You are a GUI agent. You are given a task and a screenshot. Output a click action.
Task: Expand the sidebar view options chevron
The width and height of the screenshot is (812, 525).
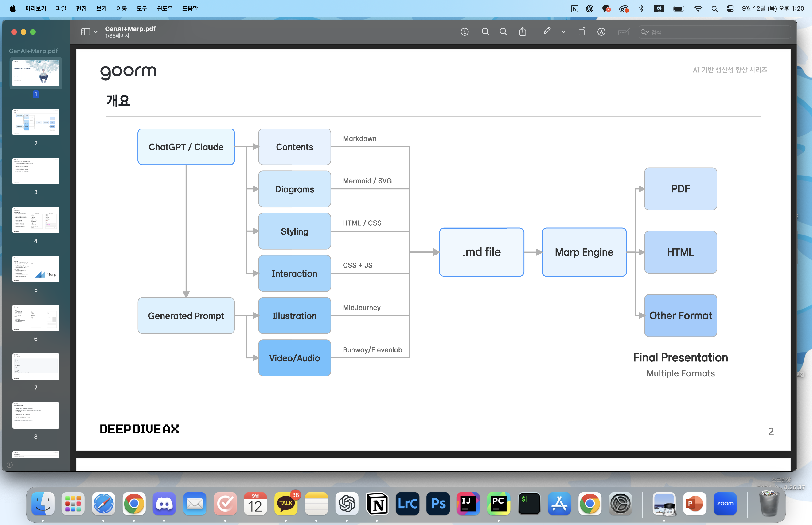tap(96, 32)
